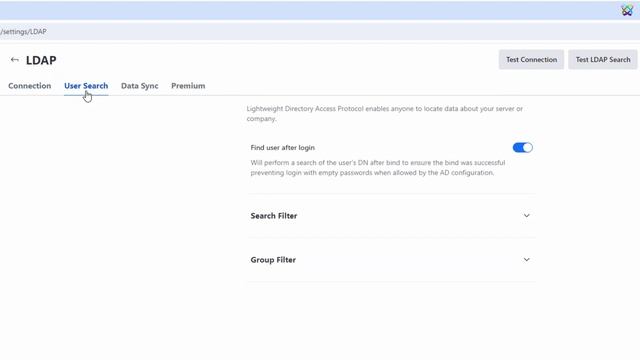The height and width of the screenshot is (360, 640).
Task: Click the Find user after login label
Action: pos(282,148)
